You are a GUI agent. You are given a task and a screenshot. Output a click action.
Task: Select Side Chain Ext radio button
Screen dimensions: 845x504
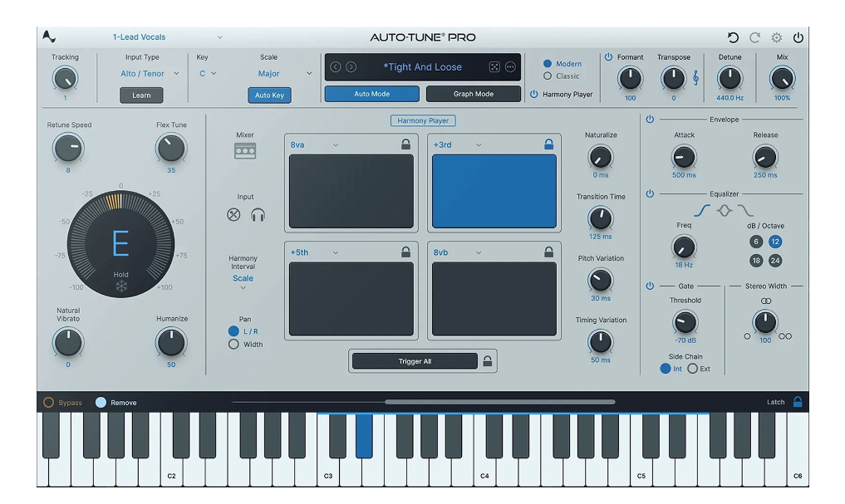692,369
